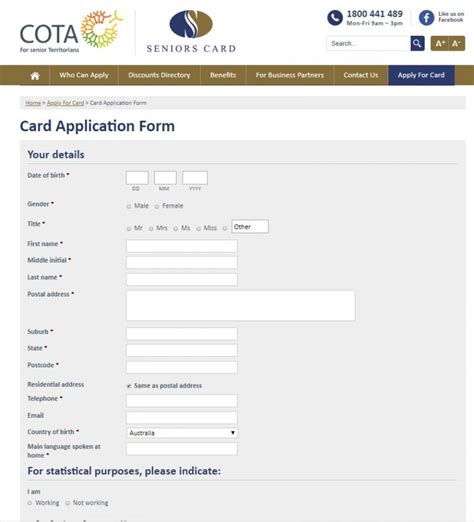Image resolution: width=474 pixels, height=522 pixels.
Task: Open the Discounts Directory menu
Action: pyautogui.click(x=159, y=75)
